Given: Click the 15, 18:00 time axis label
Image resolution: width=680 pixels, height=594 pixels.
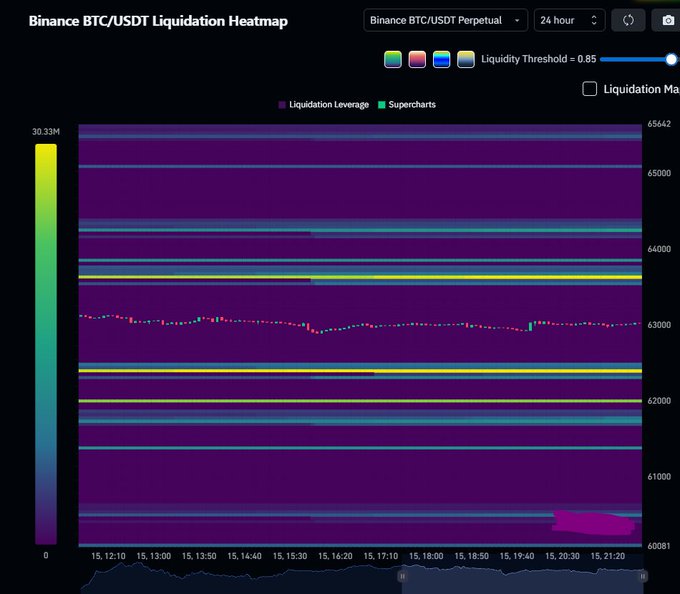Looking at the screenshot, I should click(x=426, y=556).
